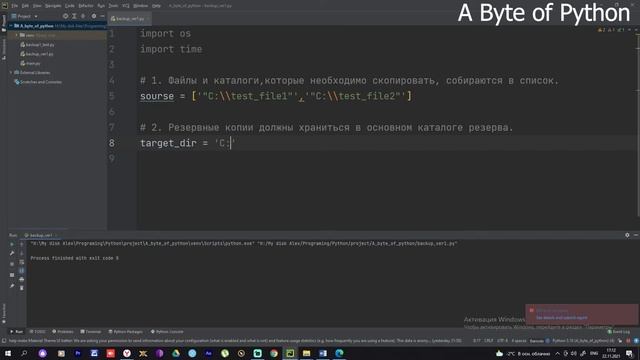Viewport: 640px width, 360px height.
Task: Expand External Libraries node
Action: click(11, 73)
